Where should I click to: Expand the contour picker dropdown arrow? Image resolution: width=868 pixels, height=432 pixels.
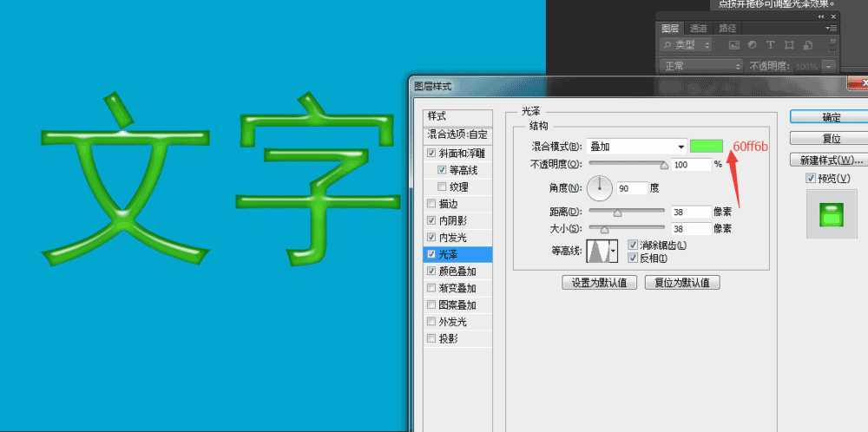click(615, 252)
